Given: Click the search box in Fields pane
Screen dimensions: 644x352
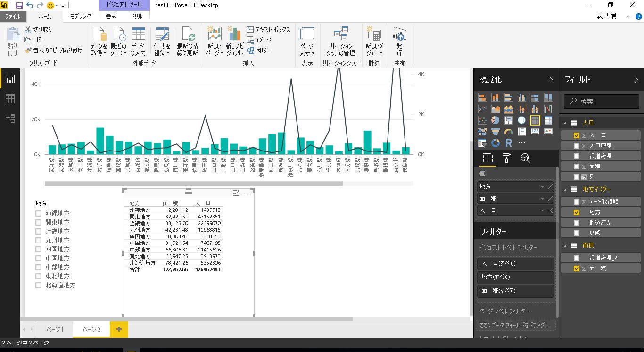Looking at the screenshot, I should click(x=602, y=101).
